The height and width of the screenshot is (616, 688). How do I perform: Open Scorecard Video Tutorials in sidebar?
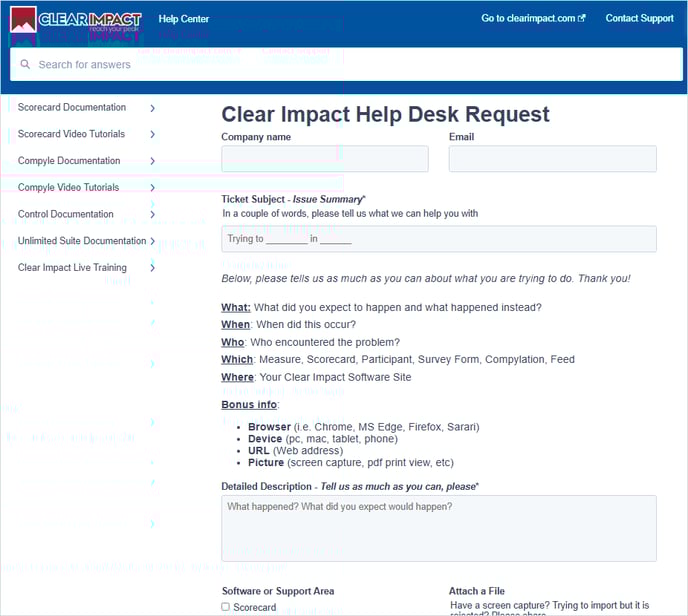coord(71,134)
